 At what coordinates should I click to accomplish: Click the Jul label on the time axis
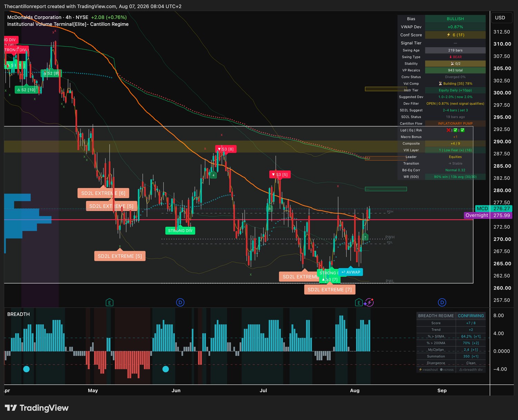(263, 390)
